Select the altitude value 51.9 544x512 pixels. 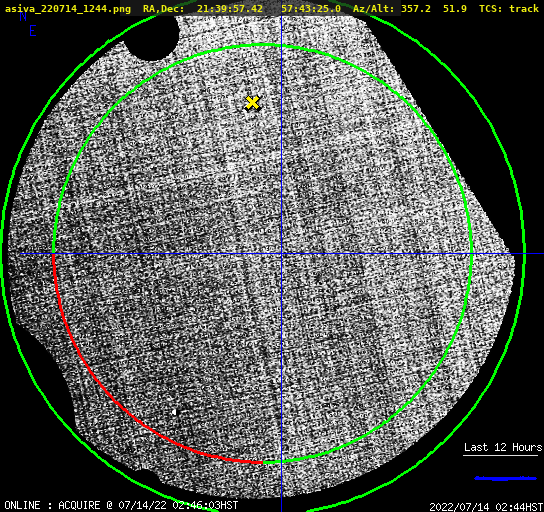pyautogui.click(x=455, y=8)
